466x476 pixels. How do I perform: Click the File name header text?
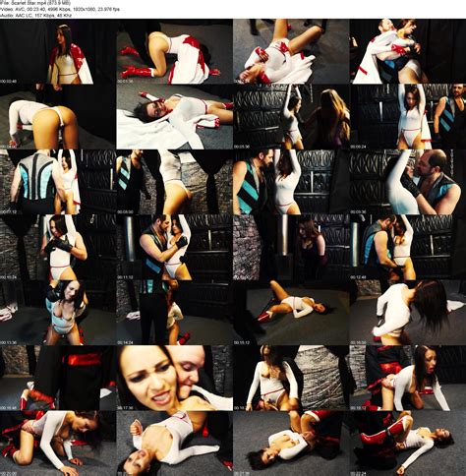point(35,3)
